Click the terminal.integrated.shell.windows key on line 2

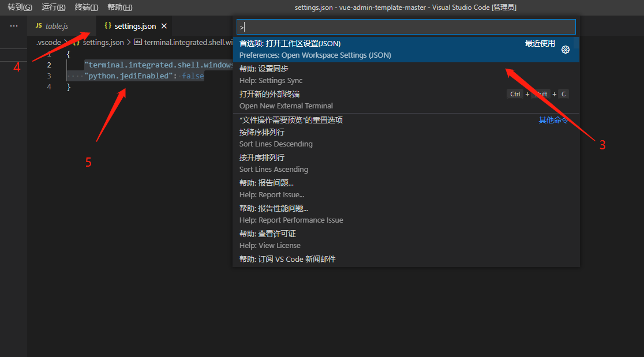[x=159, y=65]
